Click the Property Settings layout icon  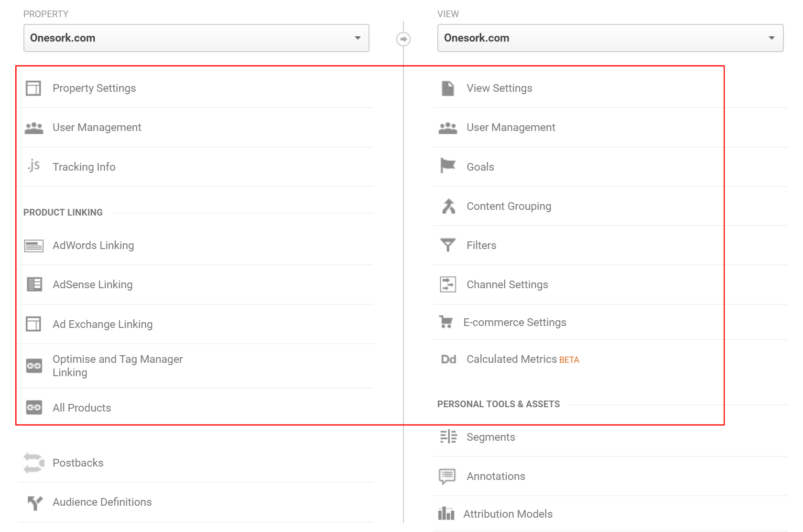pyautogui.click(x=33, y=88)
